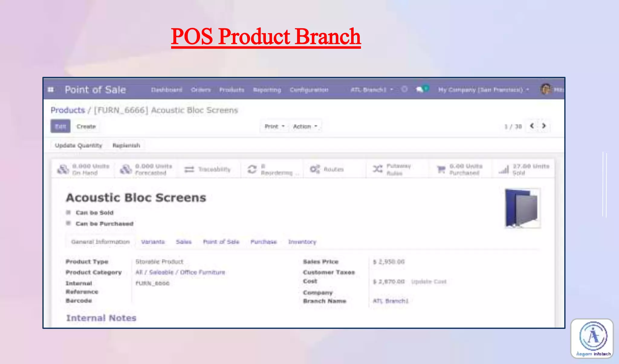Click Cost value $ 2,870.00
This screenshot has height=364, width=619.
(x=389, y=282)
